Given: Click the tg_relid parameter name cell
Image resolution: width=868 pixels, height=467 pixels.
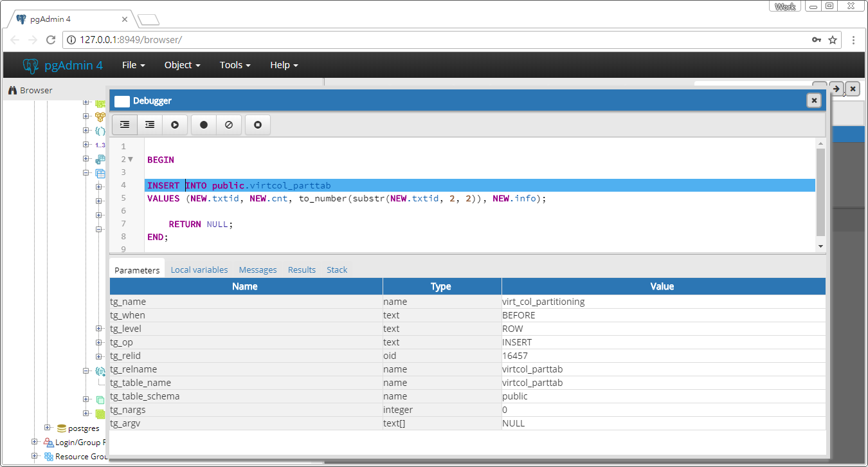Looking at the screenshot, I should [246, 356].
